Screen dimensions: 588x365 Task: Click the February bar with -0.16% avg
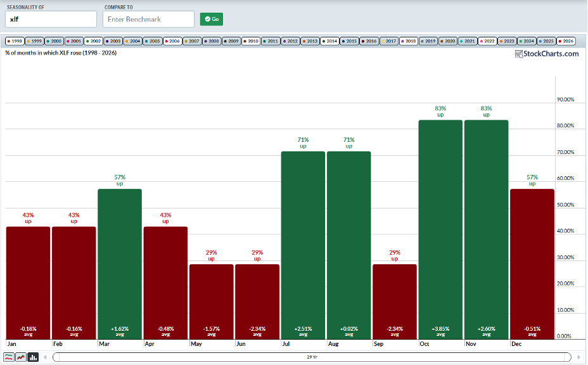74,283
